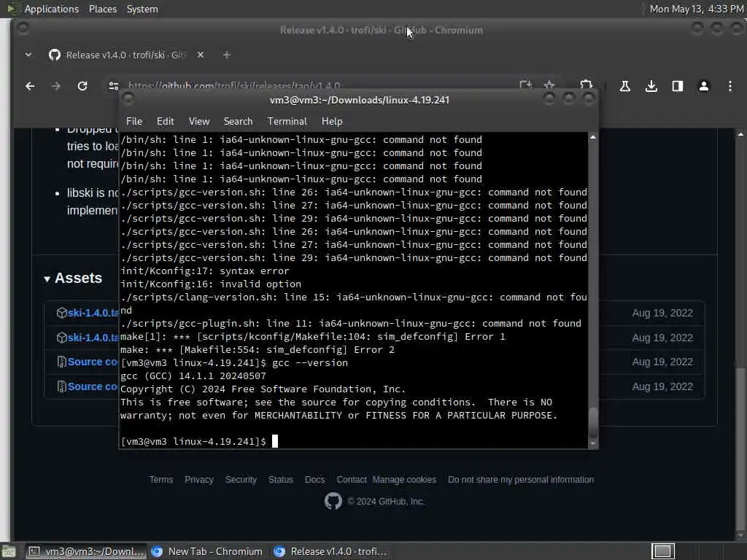Open the terminal Search menu
The height and width of the screenshot is (560, 747).
239,122
